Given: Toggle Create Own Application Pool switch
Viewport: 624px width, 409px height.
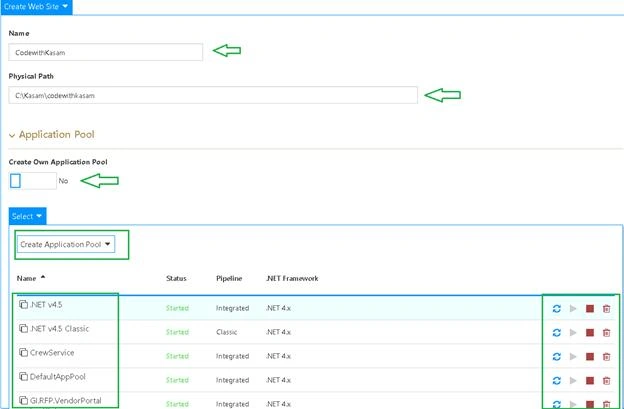Looking at the screenshot, I should pos(33,181).
